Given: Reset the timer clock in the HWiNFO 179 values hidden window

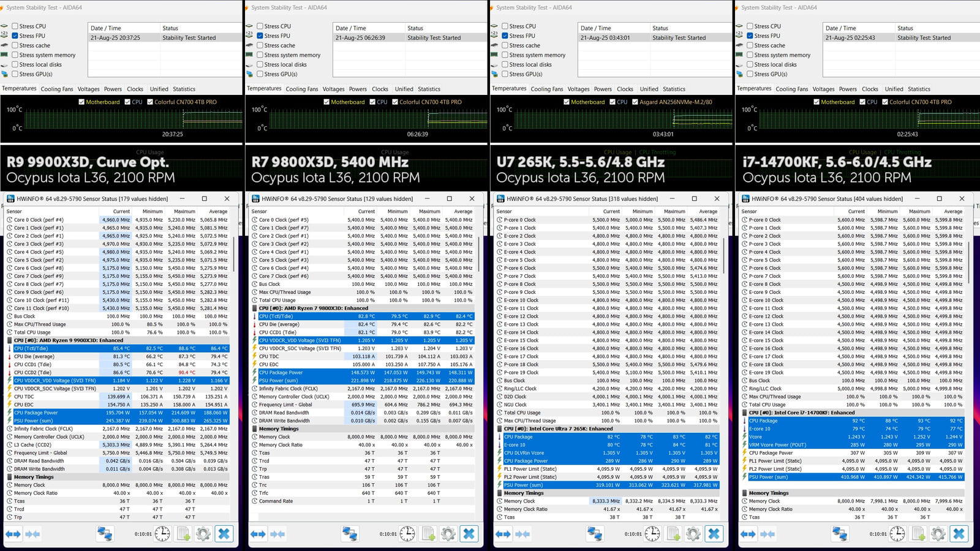Looking at the screenshot, I should [x=162, y=534].
